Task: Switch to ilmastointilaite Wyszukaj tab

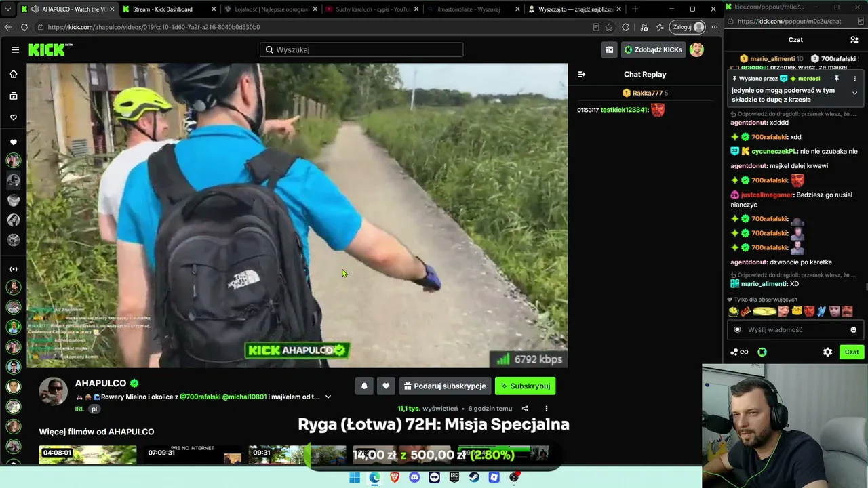Action: (x=473, y=9)
